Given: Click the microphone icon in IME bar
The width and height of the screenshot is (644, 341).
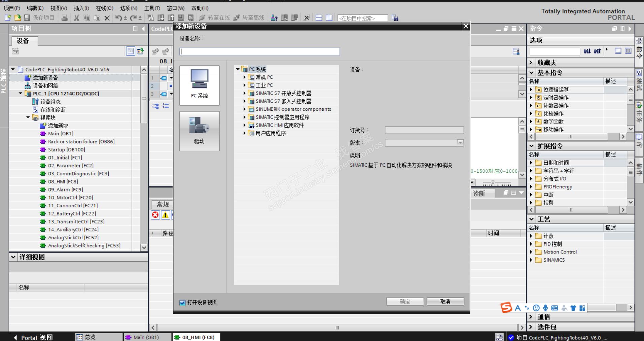Looking at the screenshot, I should point(545,308).
